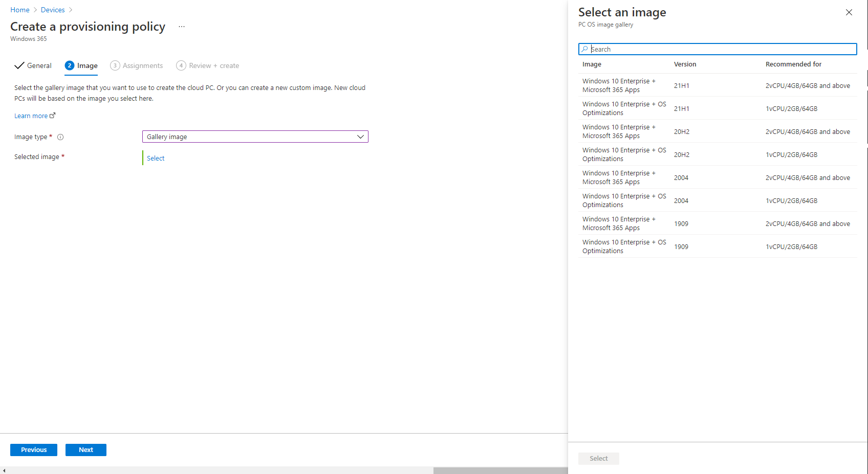Click the step 3 Assignments circle icon
This screenshot has height=474, width=868.
click(x=115, y=65)
